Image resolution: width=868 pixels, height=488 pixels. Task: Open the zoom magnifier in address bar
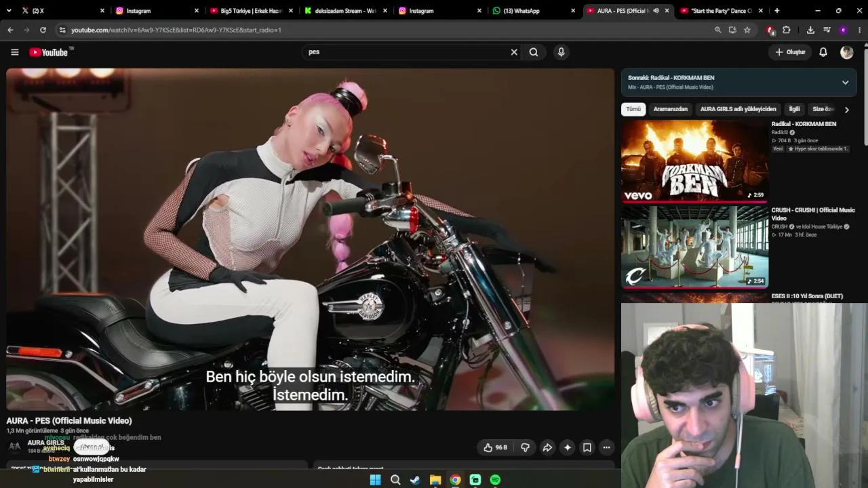[x=717, y=30]
